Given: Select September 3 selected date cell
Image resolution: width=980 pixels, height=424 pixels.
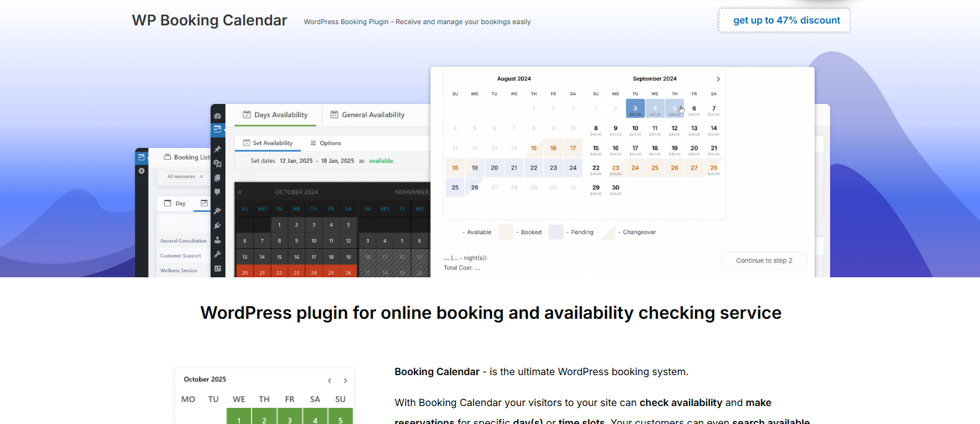Looking at the screenshot, I should pos(635,108).
